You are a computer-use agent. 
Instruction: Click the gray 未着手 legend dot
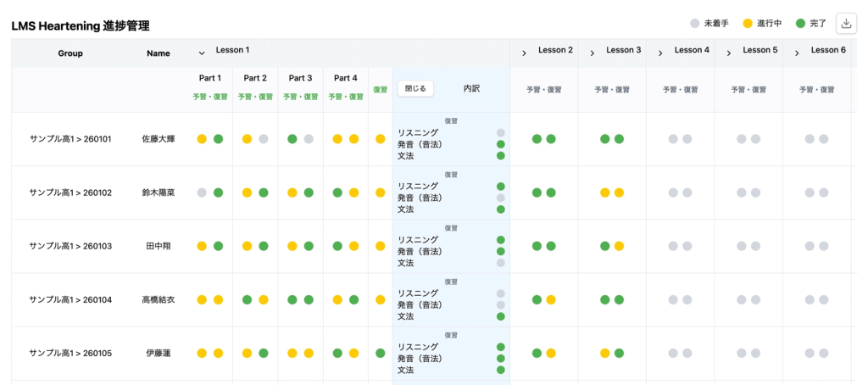pos(695,24)
